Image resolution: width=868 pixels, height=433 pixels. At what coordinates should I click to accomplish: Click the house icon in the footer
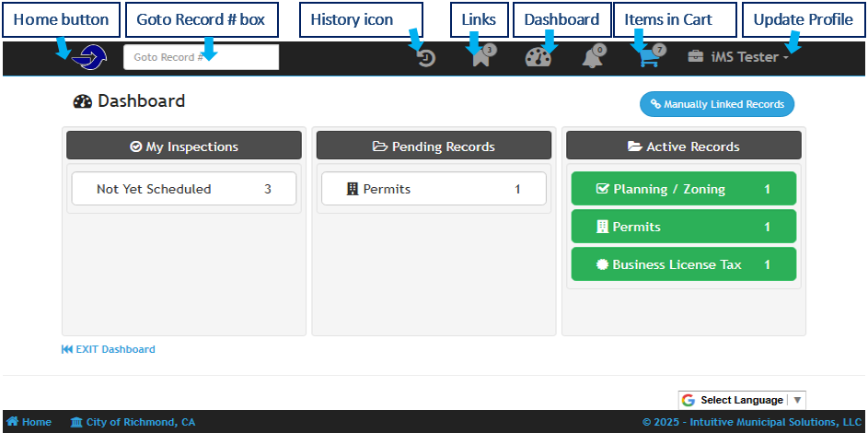(12, 422)
